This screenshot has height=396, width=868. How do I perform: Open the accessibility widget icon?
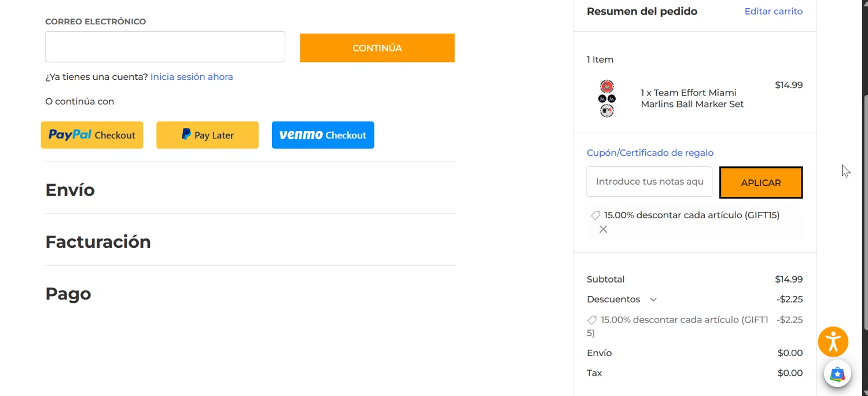(x=833, y=342)
